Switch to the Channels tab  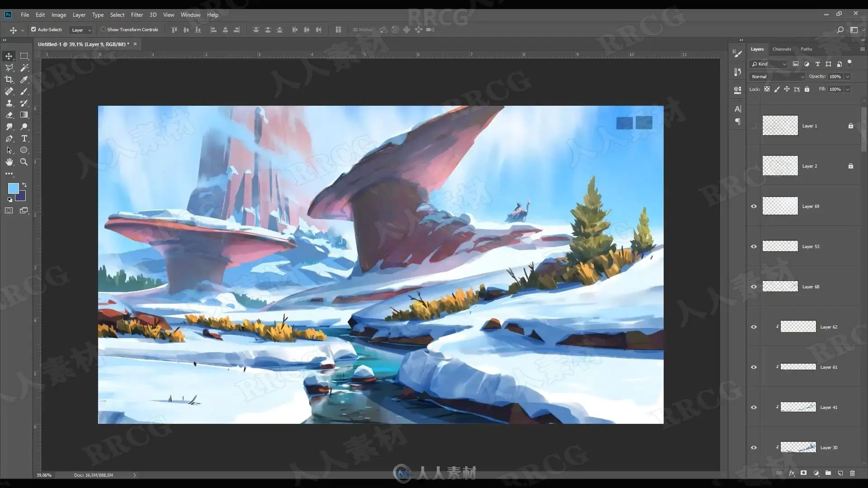coord(782,49)
